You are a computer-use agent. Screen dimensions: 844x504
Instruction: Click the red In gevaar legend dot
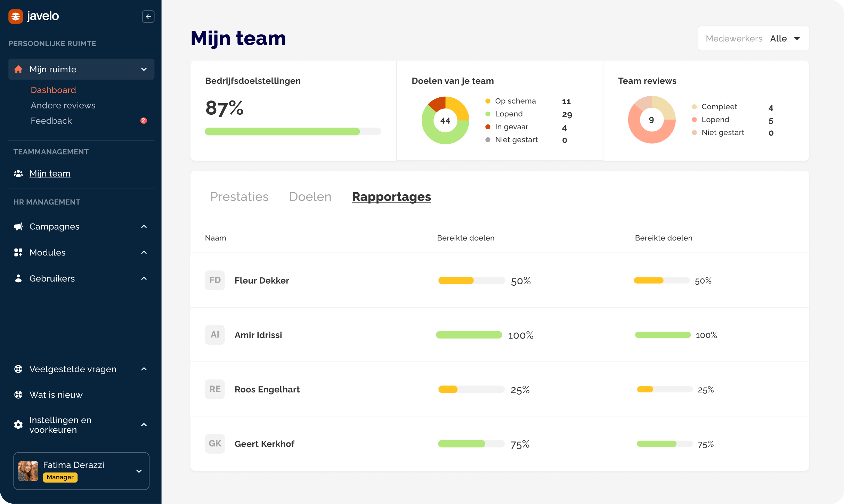pos(488,127)
